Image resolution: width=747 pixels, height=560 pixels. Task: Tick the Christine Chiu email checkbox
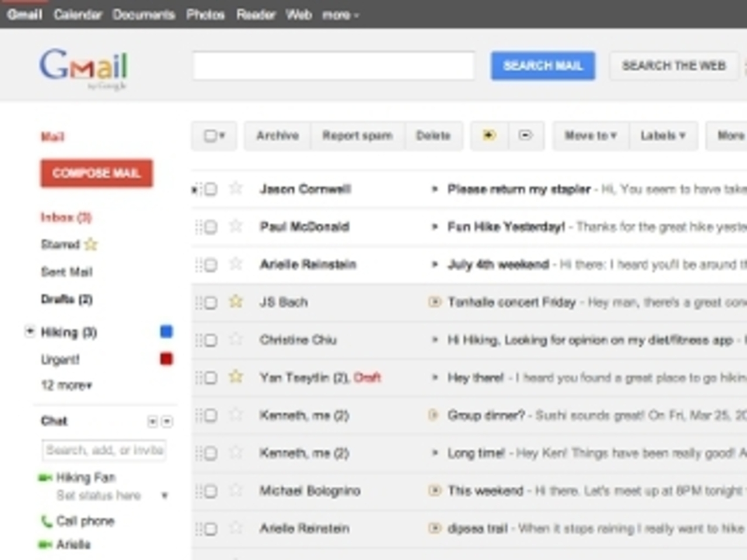[211, 340]
